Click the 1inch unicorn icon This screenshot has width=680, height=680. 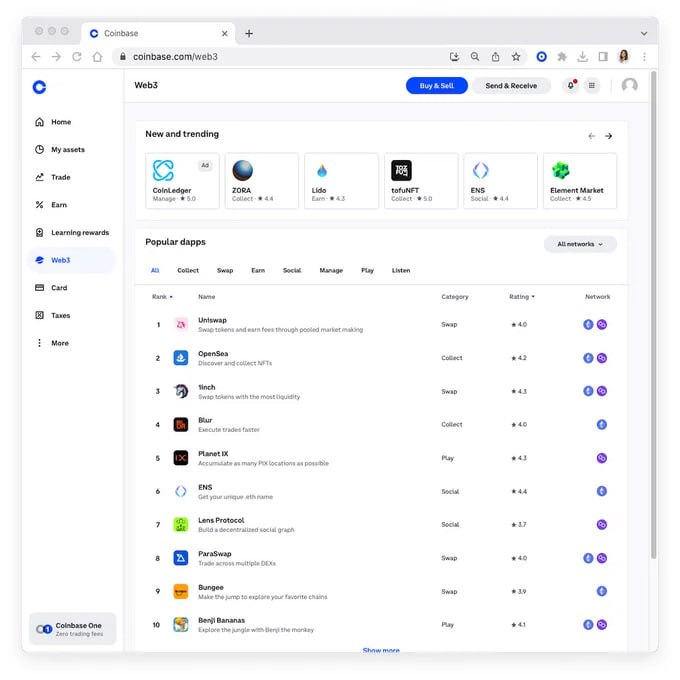pos(181,391)
